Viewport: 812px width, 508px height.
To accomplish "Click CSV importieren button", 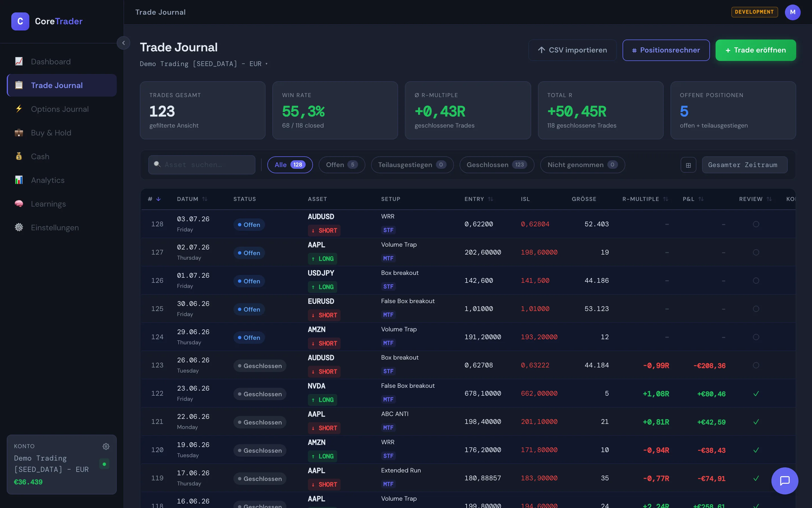I will [572, 50].
